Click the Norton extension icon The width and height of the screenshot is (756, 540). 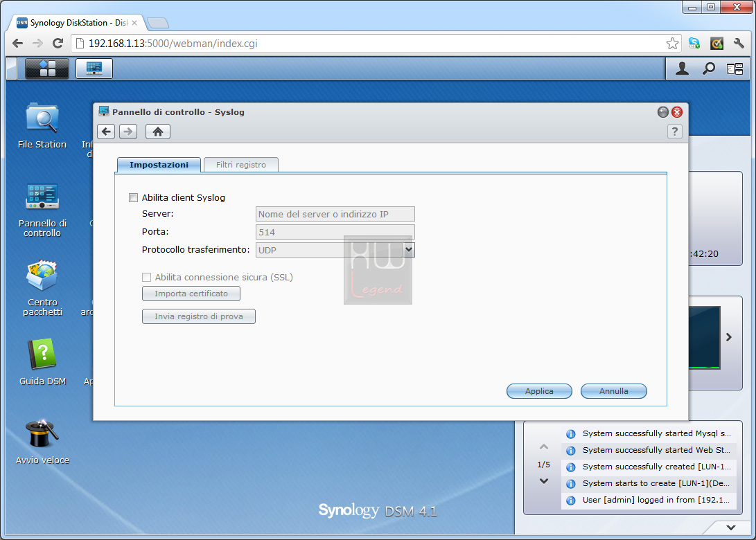click(x=717, y=44)
